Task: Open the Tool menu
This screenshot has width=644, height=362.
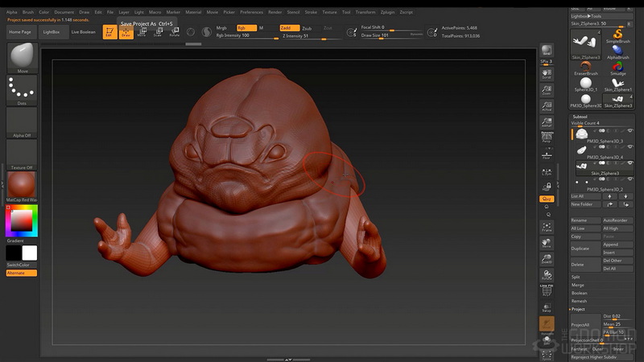Action: [346, 12]
